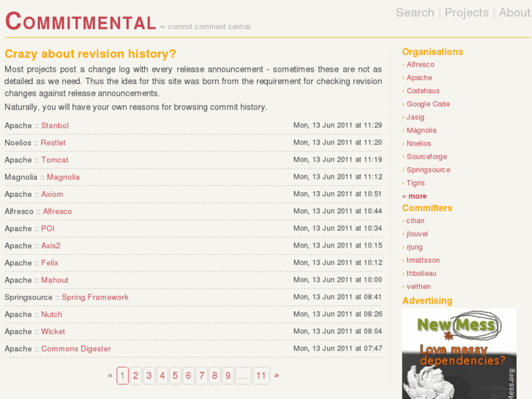Open committer cihan

[x=416, y=220]
